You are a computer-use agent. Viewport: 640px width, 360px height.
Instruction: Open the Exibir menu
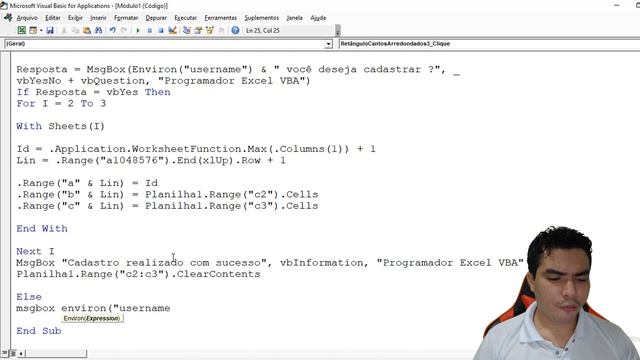[75, 18]
